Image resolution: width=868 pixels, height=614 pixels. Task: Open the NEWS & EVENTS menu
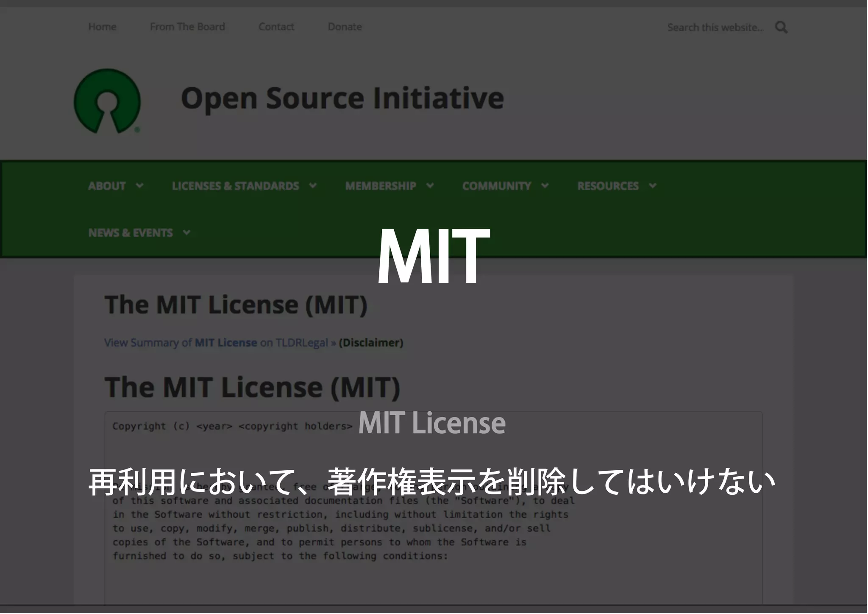point(131,233)
